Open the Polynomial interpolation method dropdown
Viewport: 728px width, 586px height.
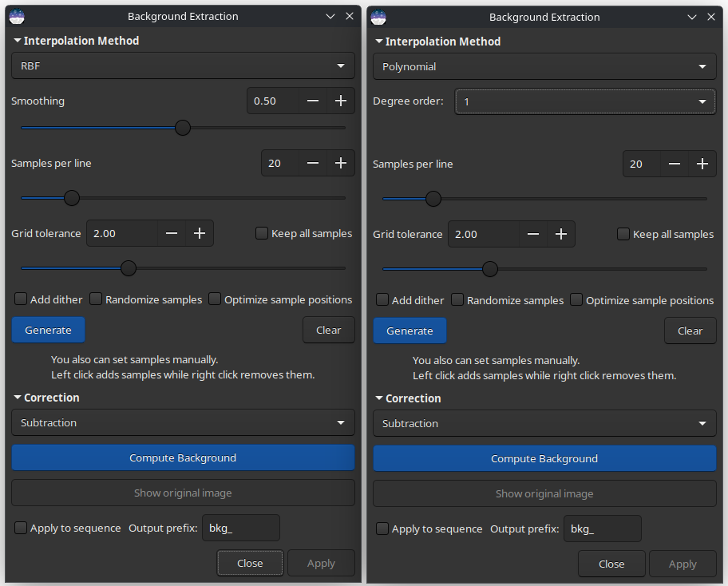544,67
